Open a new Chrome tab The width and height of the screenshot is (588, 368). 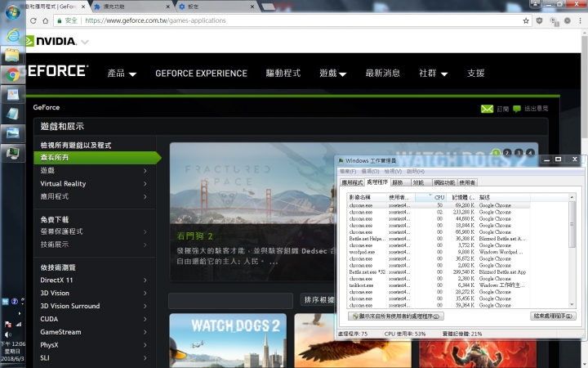coord(268,7)
